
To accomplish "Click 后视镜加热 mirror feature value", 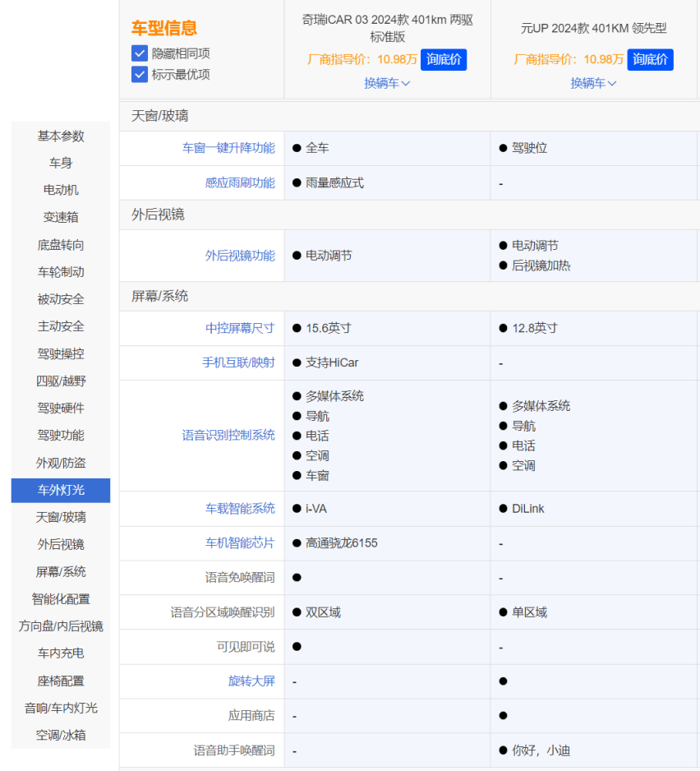I will [x=541, y=265].
